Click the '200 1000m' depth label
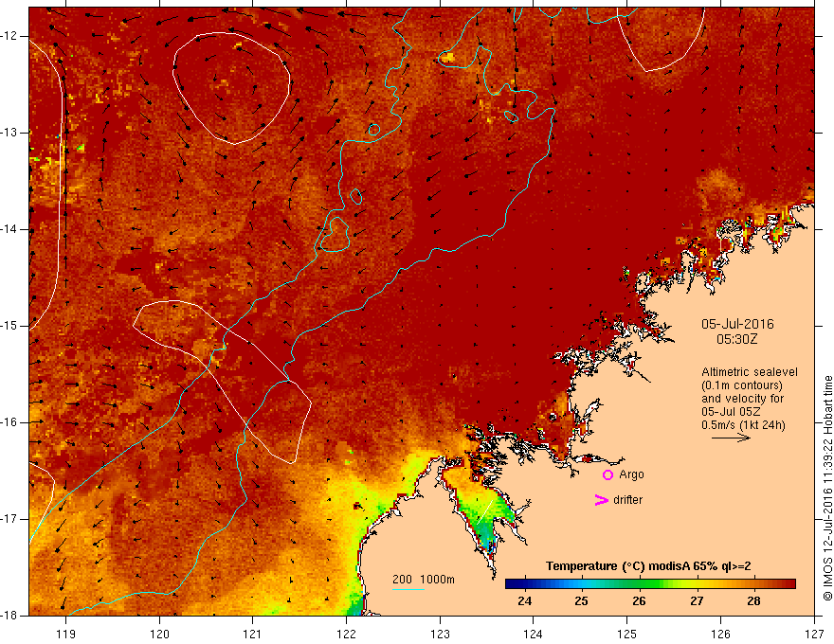 (x=424, y=580)
